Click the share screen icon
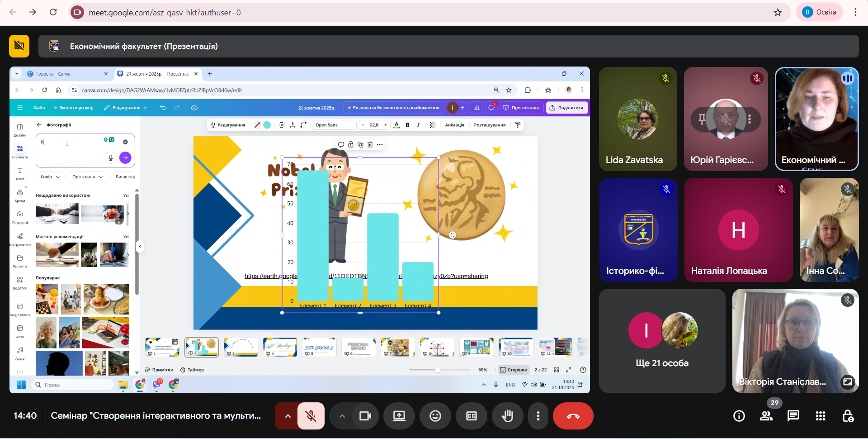Image resolution: width=868 pixels, height=439 pixels. (399, 416)
